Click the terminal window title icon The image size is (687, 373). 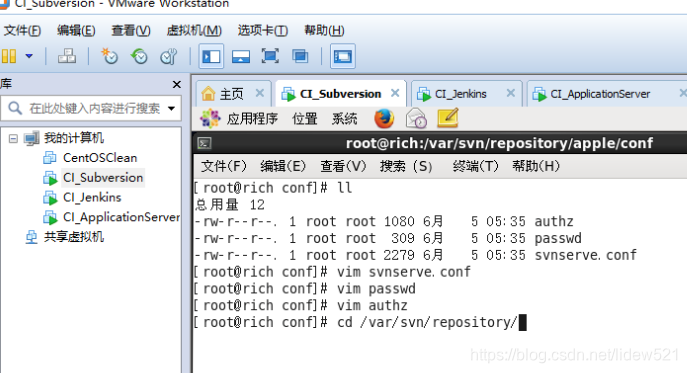[x=204, y=143]
